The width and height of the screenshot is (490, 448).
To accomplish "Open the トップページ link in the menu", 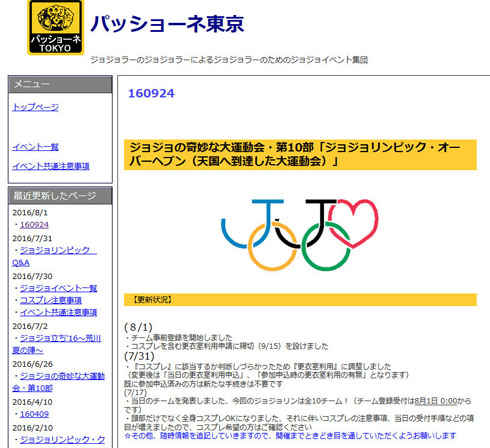I will tap(36, 107).
